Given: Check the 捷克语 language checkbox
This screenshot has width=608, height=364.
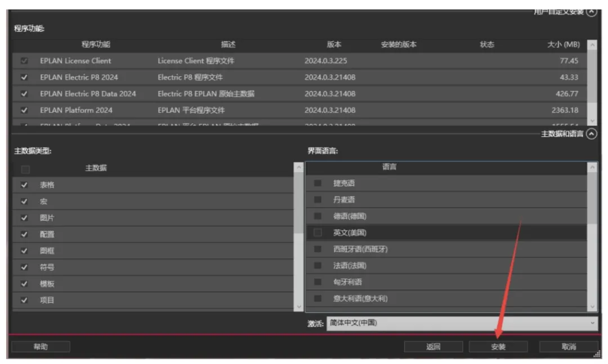Looking at the screenshot, I should tap(318, 183).
